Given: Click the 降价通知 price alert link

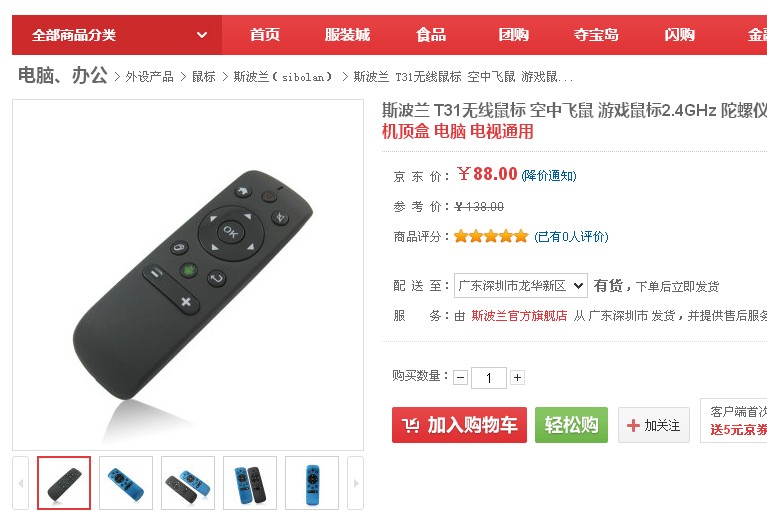Looking at the screenshot, I should click(x=549, y=175).
